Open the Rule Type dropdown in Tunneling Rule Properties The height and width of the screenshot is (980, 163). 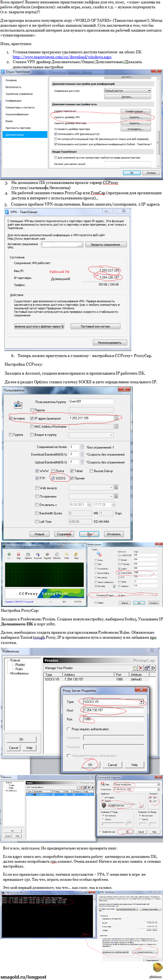(x=137, y=784)
